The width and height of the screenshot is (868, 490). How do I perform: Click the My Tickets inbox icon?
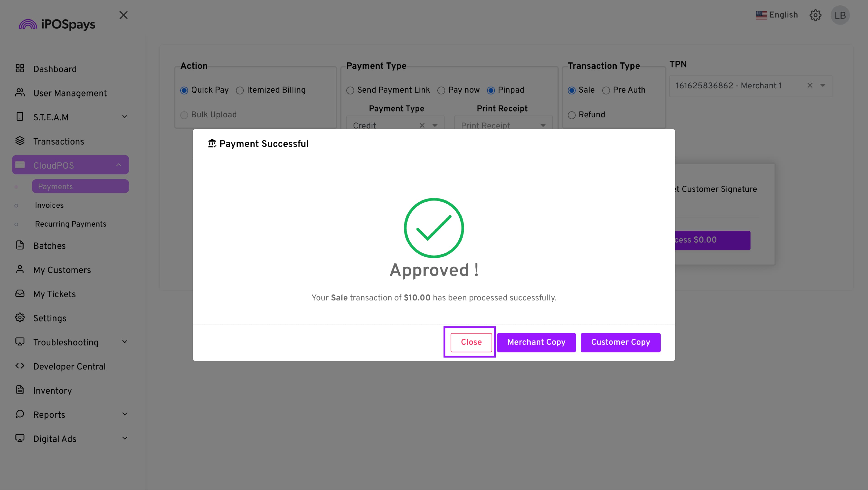(x=20, y=293)
